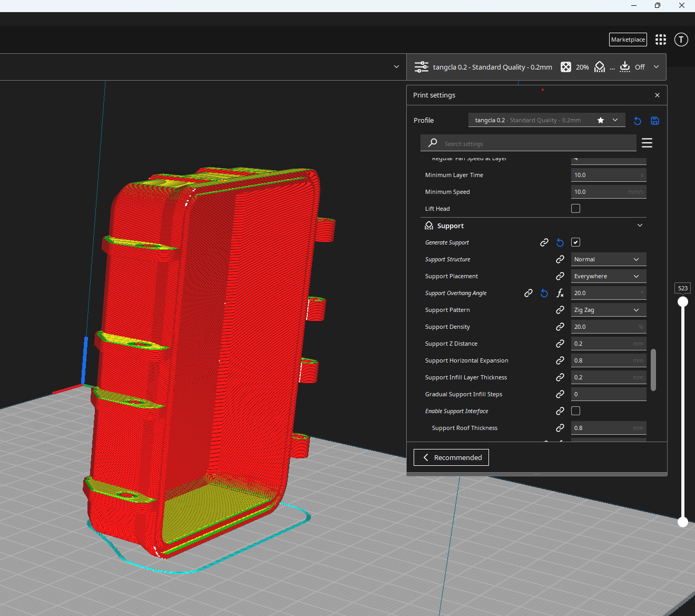Click the fx formula icon for Overhang Angle
The image size is (695, 616).
coord(560,293)
